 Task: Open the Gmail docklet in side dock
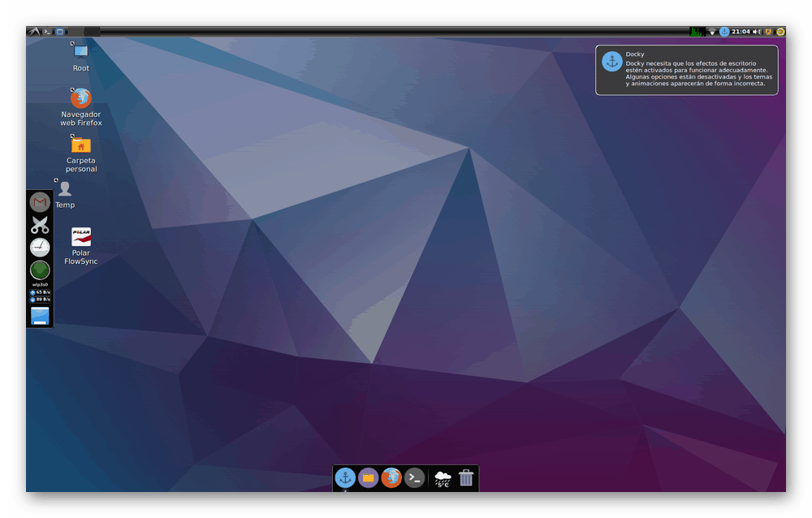40,202
